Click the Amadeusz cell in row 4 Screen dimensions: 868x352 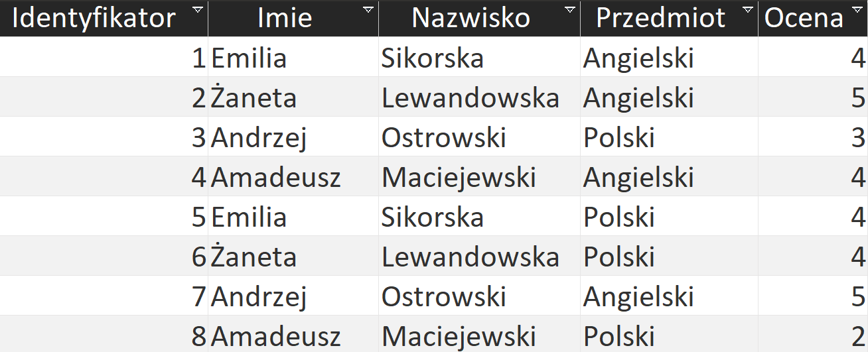(293, 177)
